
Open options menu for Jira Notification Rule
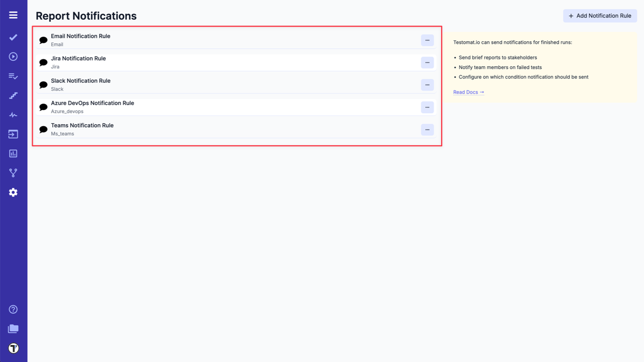pyautogui.click(x=427, y=62)
